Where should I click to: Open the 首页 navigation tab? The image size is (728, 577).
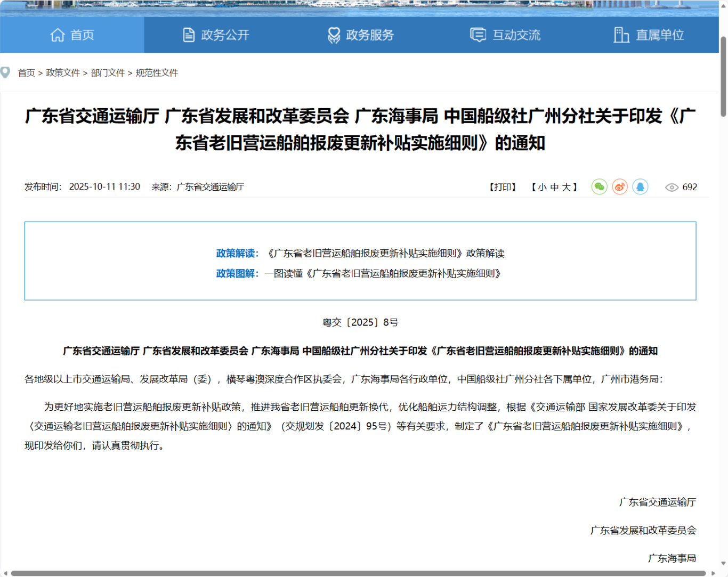[72, 35]
